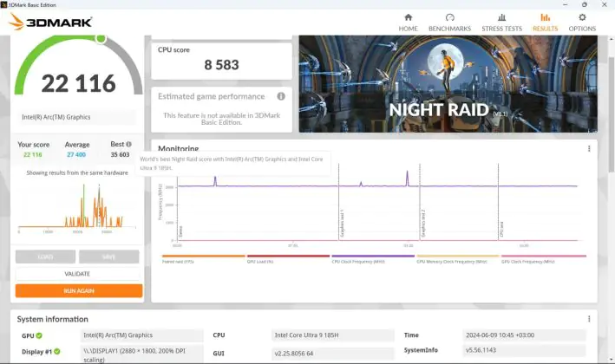
Task: Click the Load button
Action: pos(45,257)
